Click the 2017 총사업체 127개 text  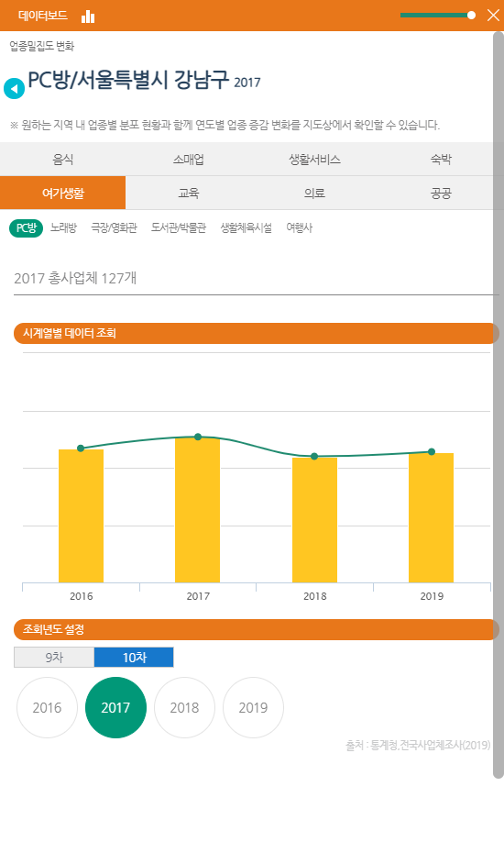[x=75, y=278]
